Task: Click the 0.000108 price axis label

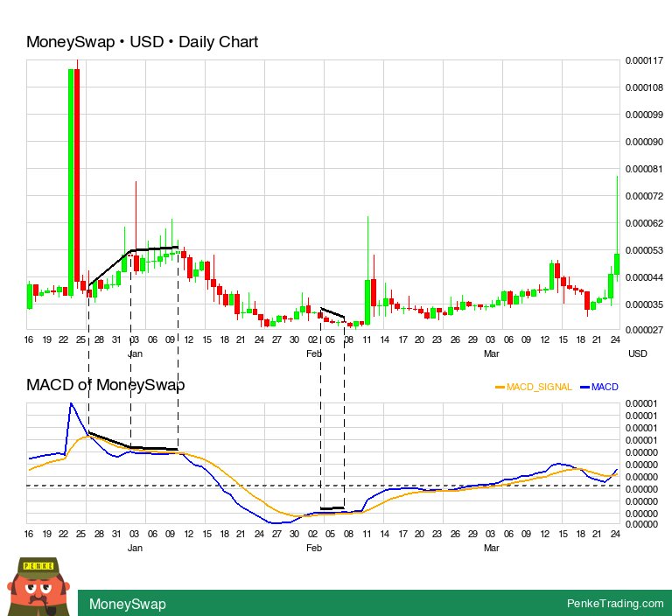Action: [644, 87]
